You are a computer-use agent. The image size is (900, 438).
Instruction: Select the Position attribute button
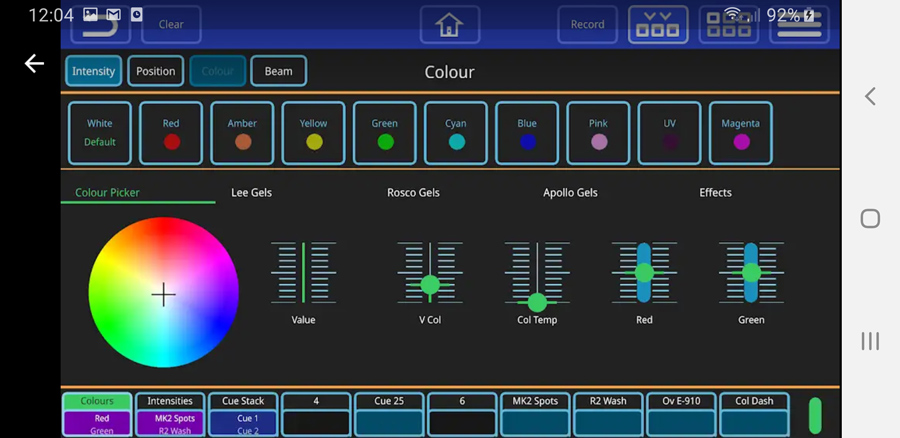coord(156,71)
